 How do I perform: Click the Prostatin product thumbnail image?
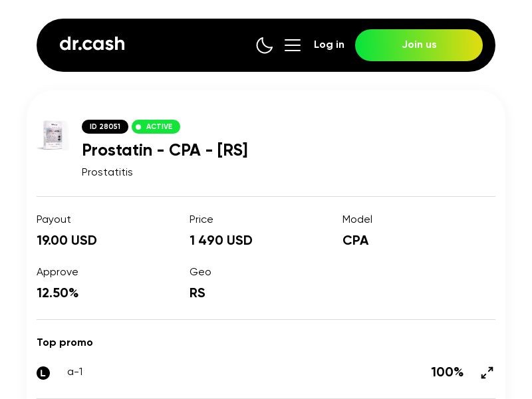(x=53, y=136)
